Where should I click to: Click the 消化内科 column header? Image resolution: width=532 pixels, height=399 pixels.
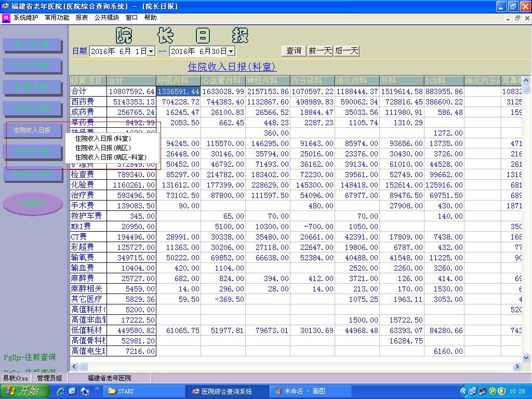coord(357,81)
